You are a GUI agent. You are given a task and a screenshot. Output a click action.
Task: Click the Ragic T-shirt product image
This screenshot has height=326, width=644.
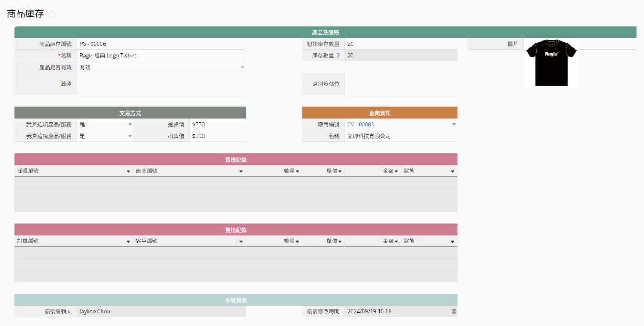click(x=551, y=63)
